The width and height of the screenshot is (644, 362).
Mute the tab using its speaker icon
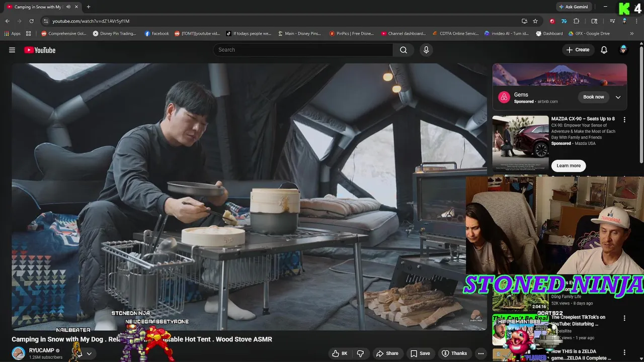tap(68, 7)
